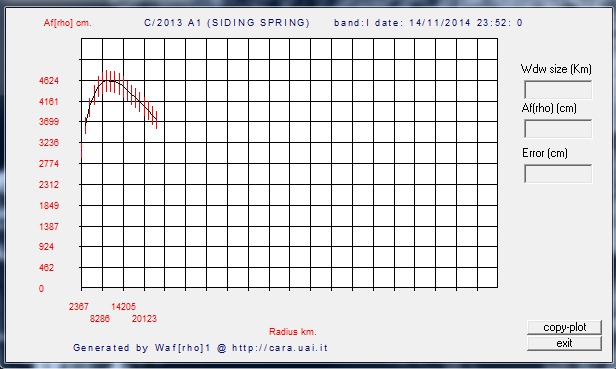Click the 2312 y-axis value label

click(x=49, y=184)
